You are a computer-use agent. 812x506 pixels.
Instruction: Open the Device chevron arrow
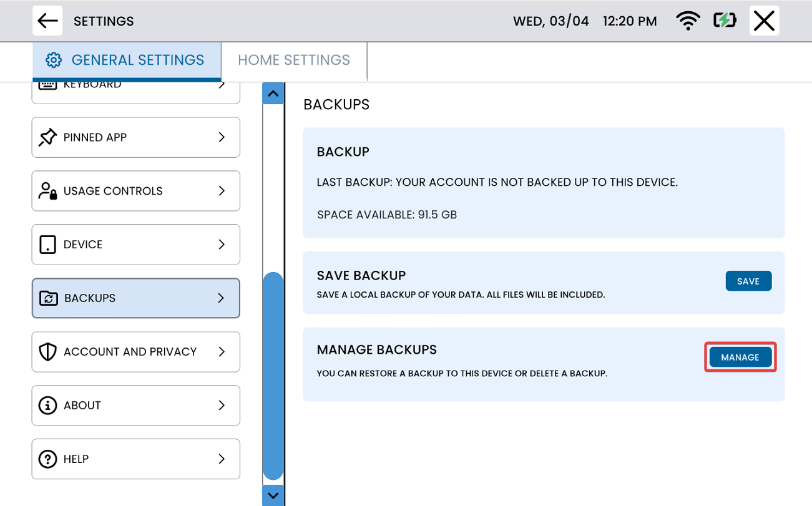click(x=222, y=245)
